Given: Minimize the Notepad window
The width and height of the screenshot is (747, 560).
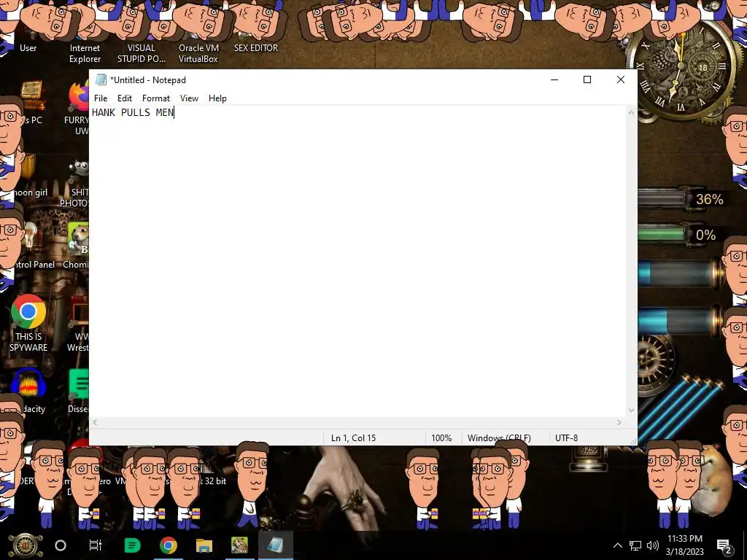Looking at the screenshot, I should (554, 79).
